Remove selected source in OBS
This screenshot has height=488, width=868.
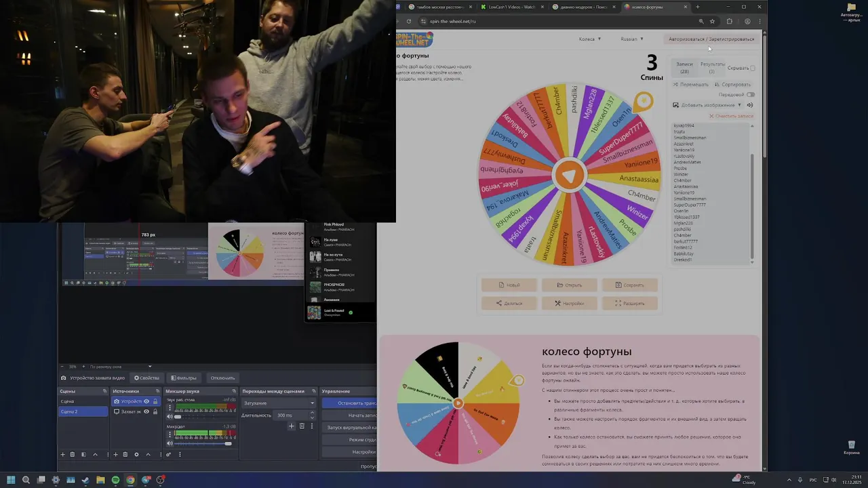click(125, 455)
